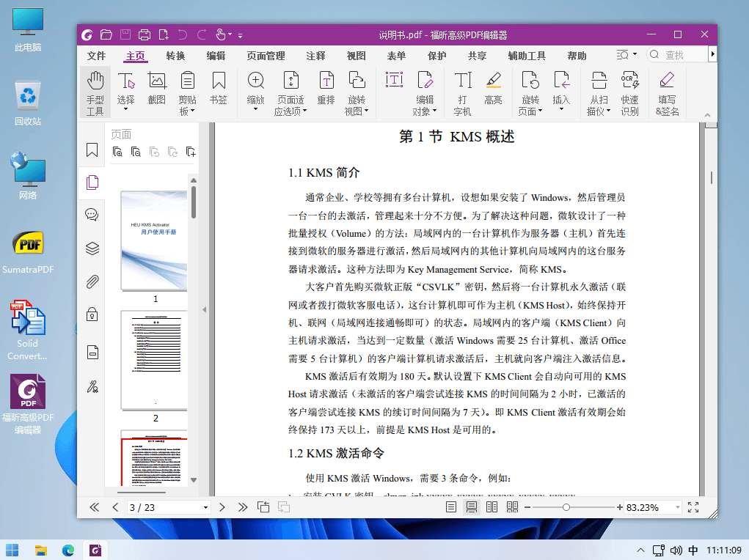Viewport: 749px width, 560px height.
Task: Open the Layers sidebar panel
Action: tap(92, 248)
